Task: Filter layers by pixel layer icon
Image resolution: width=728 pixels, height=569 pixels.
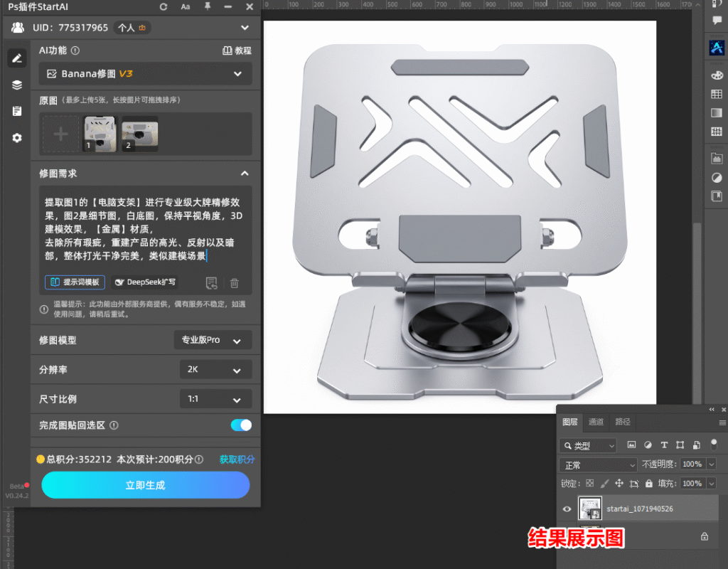Action: [631, 445]
